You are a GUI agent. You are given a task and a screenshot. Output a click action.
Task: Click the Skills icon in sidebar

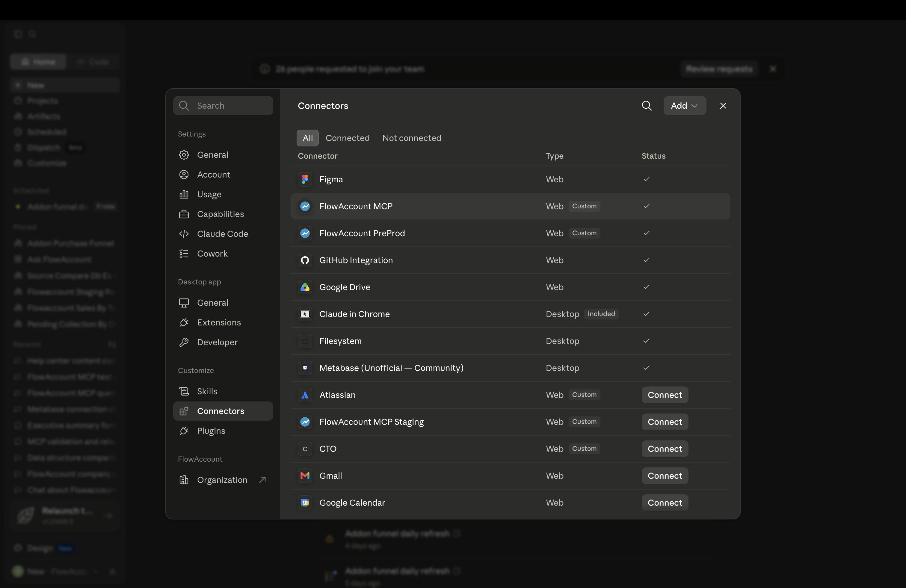[184, 391]
